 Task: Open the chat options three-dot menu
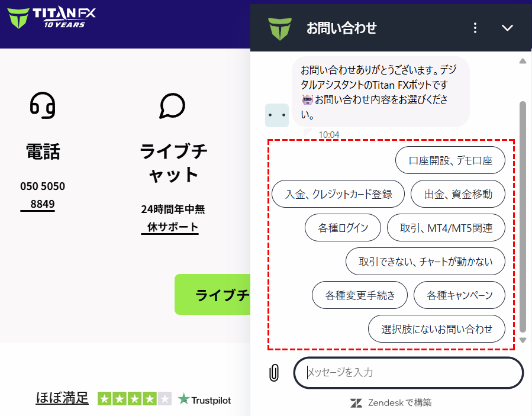475,28
